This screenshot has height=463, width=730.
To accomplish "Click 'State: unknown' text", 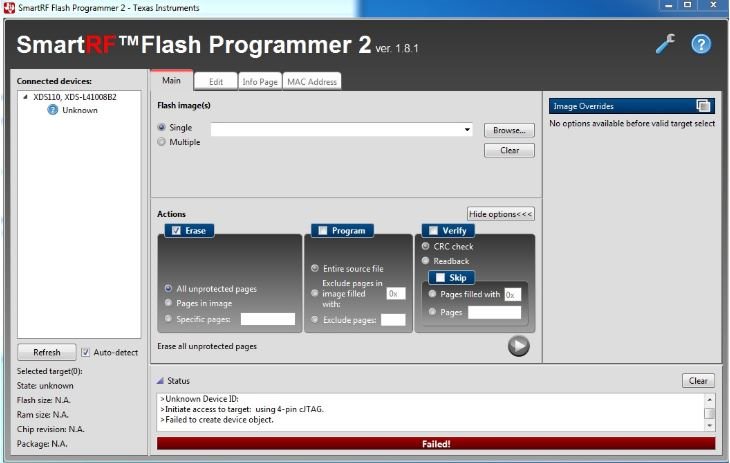I will pyautogui.click(x=45, y=386).
